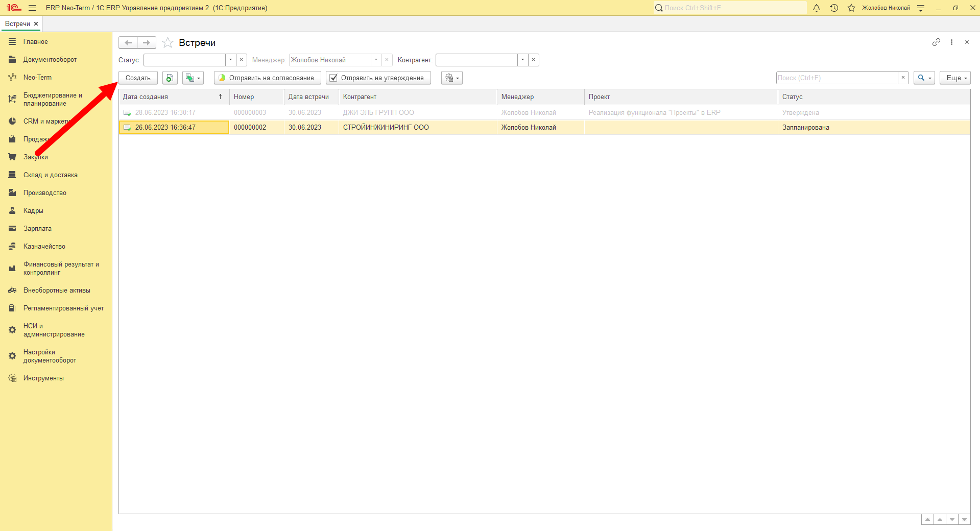Image resolution: width=980 pixels, height=531 pixels.
Task: Focus the global search box Ctrl+Shift+F
Action: coord(730,8)
